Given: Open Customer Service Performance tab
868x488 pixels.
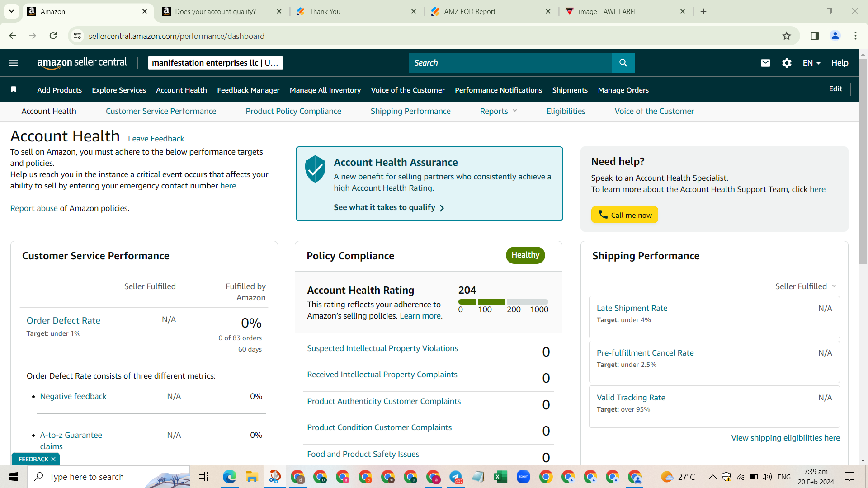Looking at the screenshot, I should 161,111.
